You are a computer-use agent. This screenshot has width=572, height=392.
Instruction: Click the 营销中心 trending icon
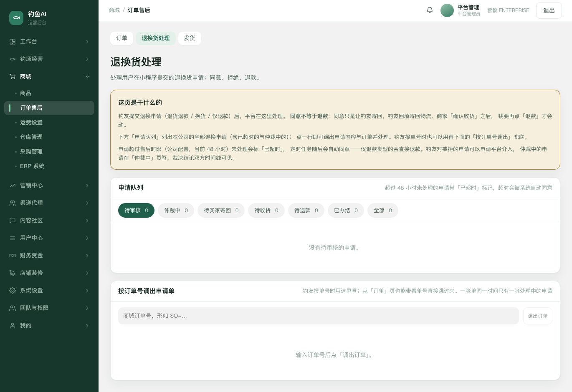(13, 186)
